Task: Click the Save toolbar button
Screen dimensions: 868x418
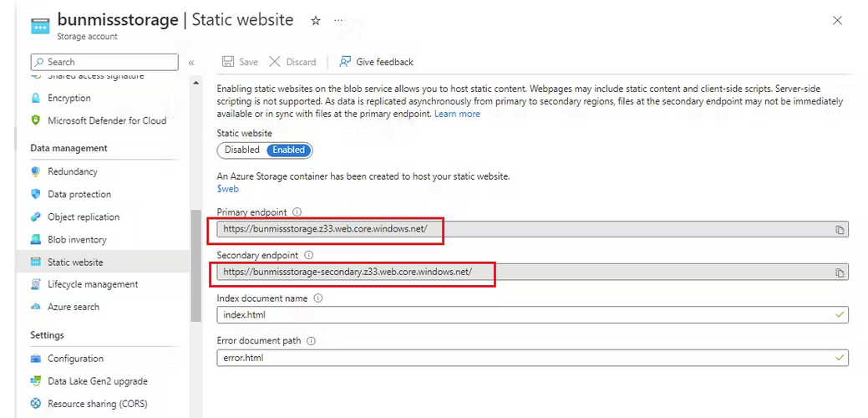Action: [241, 62]
